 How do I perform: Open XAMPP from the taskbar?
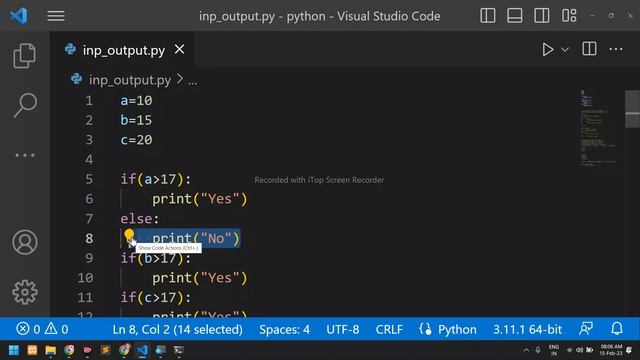click(x=32, y=350)
